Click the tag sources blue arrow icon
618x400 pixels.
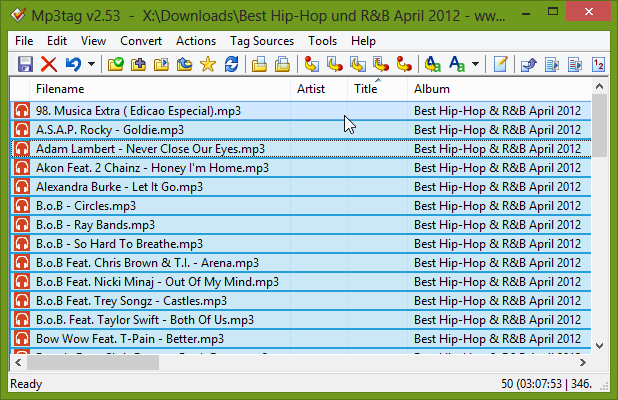click(529, 64)
